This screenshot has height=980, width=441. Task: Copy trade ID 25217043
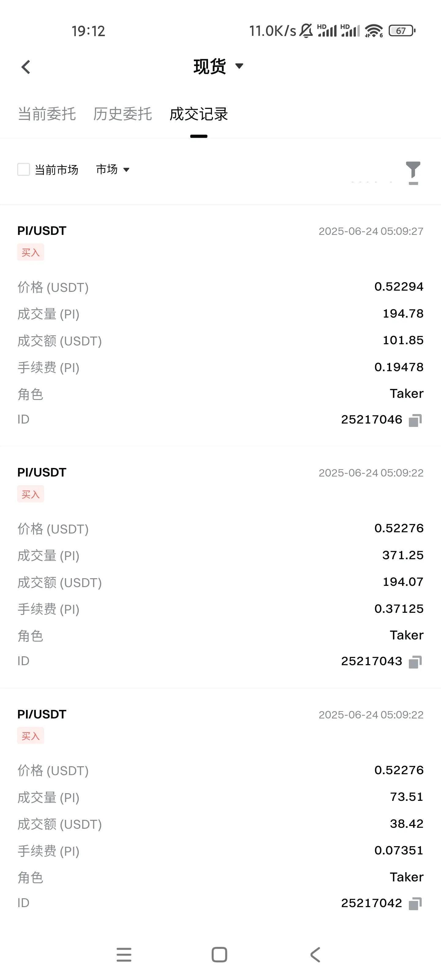coord(415,662)
